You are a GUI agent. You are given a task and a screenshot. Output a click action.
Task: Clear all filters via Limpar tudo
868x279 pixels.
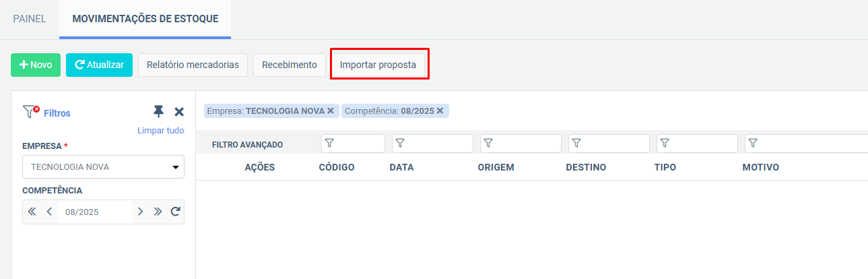[161, 131]
